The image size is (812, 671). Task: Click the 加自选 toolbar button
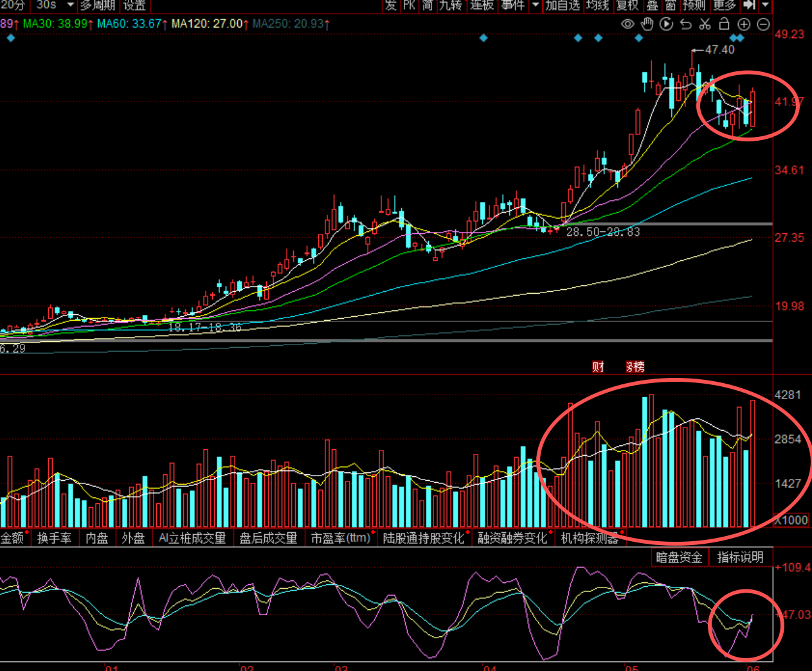point(563,5)
